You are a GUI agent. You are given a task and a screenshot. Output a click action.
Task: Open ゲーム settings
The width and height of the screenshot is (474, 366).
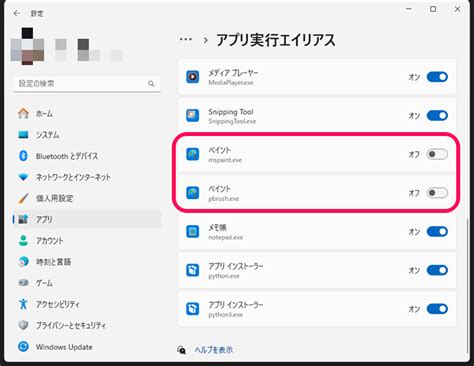tap(87, 283)
